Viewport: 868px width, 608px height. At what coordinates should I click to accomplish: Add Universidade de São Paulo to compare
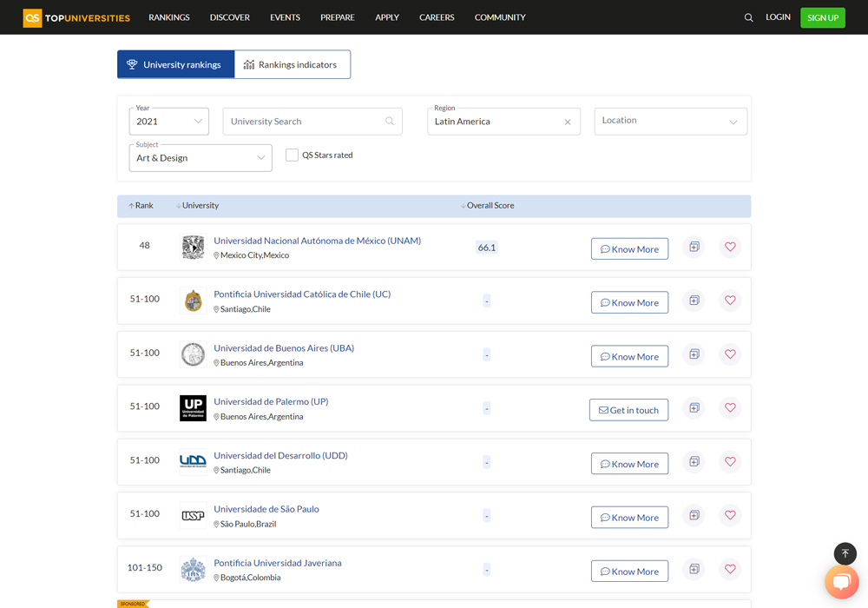(x=694, y=516)
